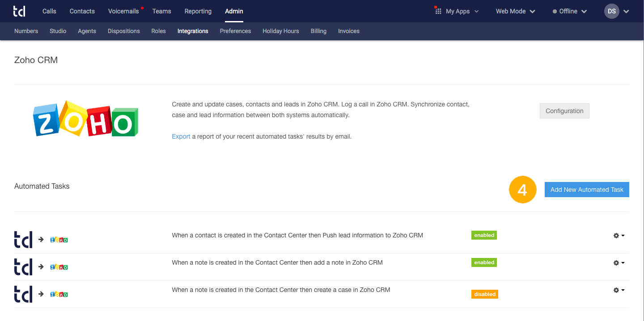Expand user menu chevron beside DS

(x=626, y=12)
